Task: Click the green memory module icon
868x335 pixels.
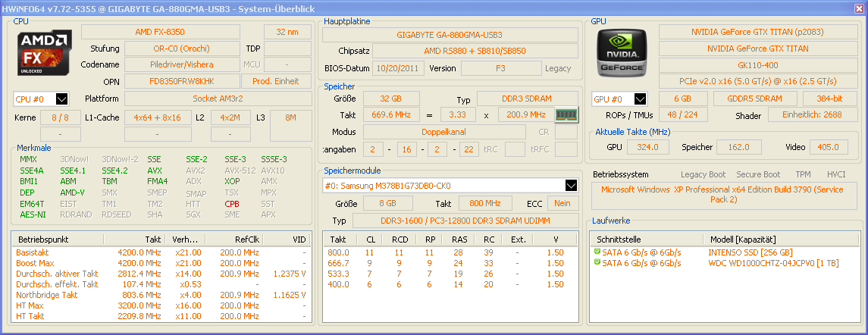Action: [x=566, y=115]
